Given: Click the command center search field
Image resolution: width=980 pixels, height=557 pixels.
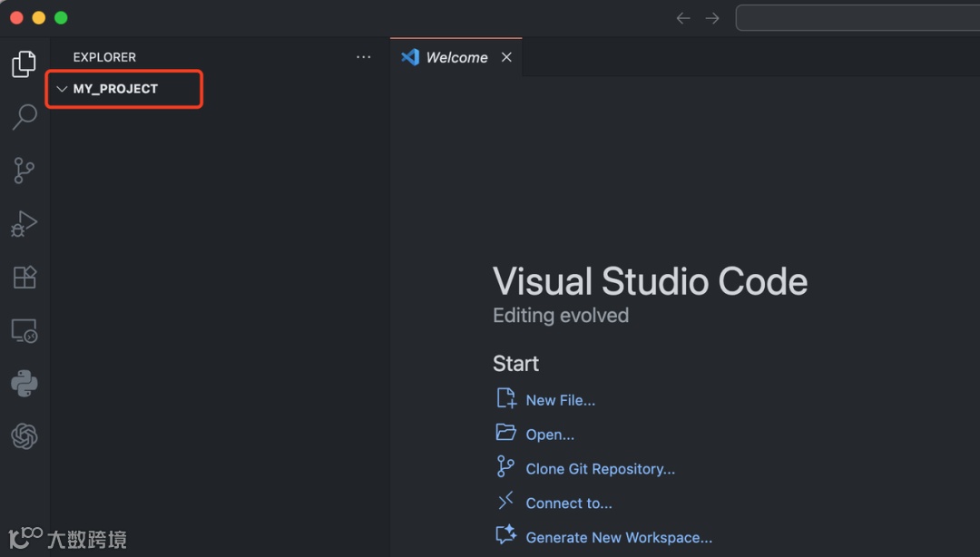Looking at the screenshot, I should [857, 17].
